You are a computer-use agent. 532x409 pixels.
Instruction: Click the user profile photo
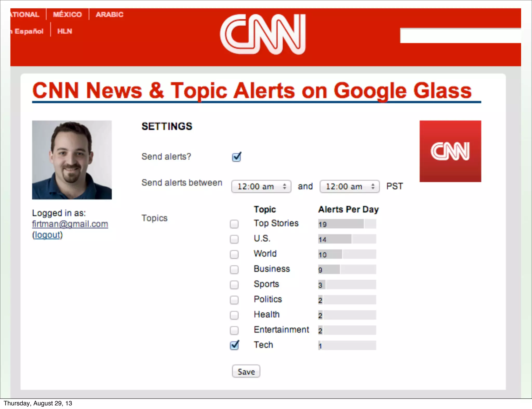(x=72, y=160)
